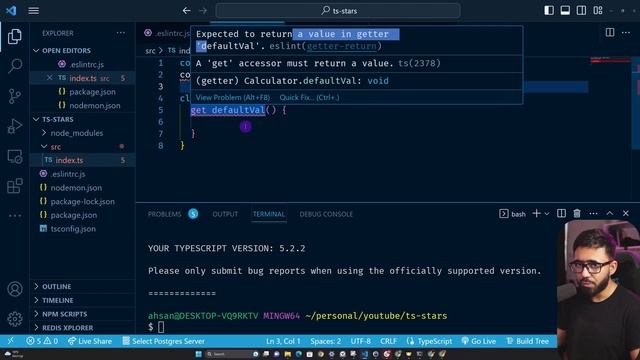Open Source Control view

click(15, 96)
